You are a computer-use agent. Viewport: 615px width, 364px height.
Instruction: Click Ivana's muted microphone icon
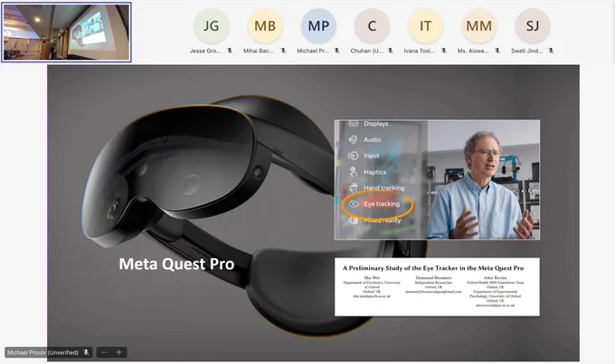(x=443, y=51)
